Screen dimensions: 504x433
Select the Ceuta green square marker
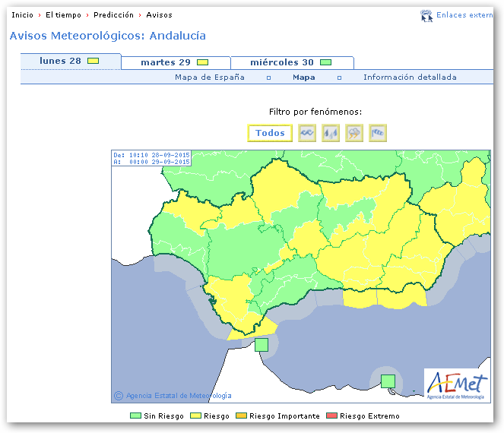[x=262, y=345]
